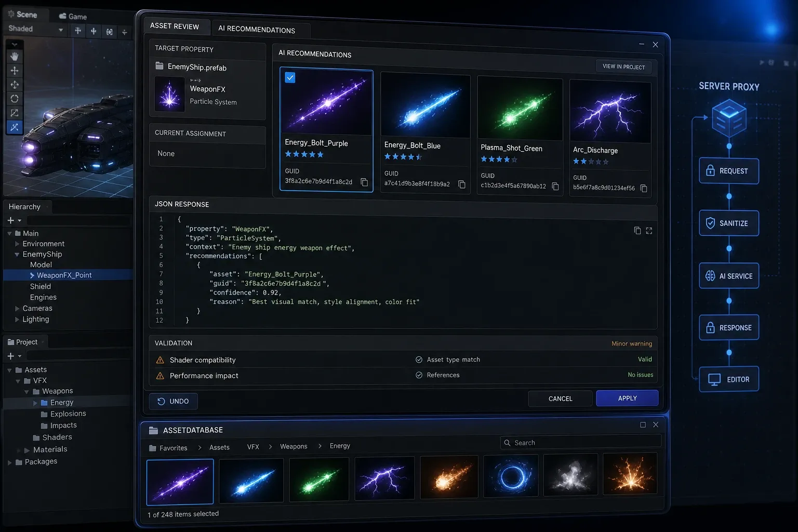798x532 pixels.
Task: Click the Apply button
Action: [x=627, y=398]
